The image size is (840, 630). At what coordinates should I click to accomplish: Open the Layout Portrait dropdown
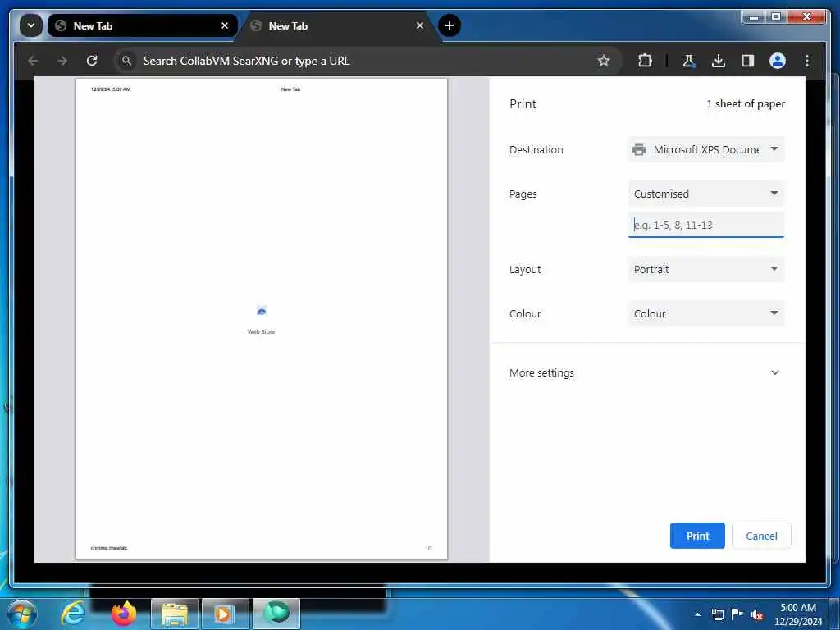706,269
